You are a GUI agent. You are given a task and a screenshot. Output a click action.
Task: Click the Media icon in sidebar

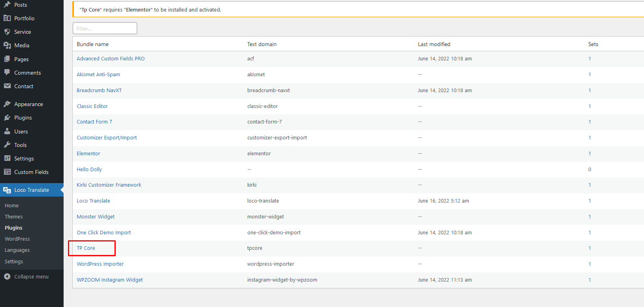(x=7, y=45)
